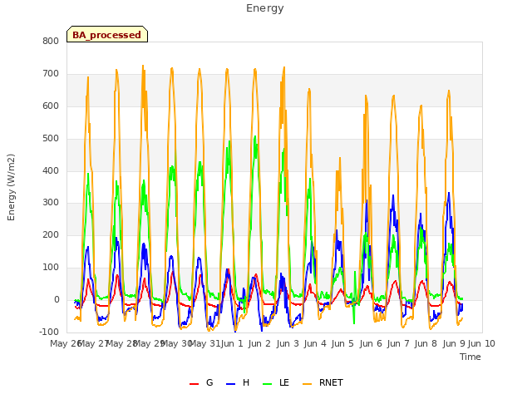
Task: Toggle the H series in legend
Action: pos(238,382)
